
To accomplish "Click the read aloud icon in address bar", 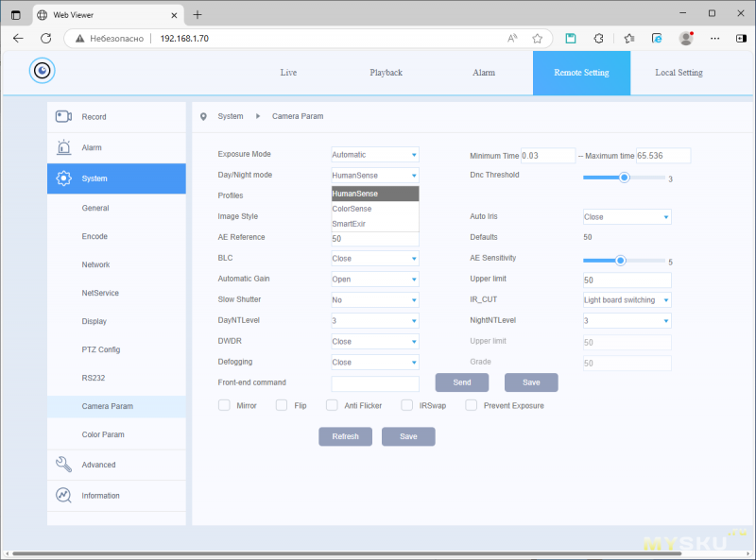I will point(512,38).
